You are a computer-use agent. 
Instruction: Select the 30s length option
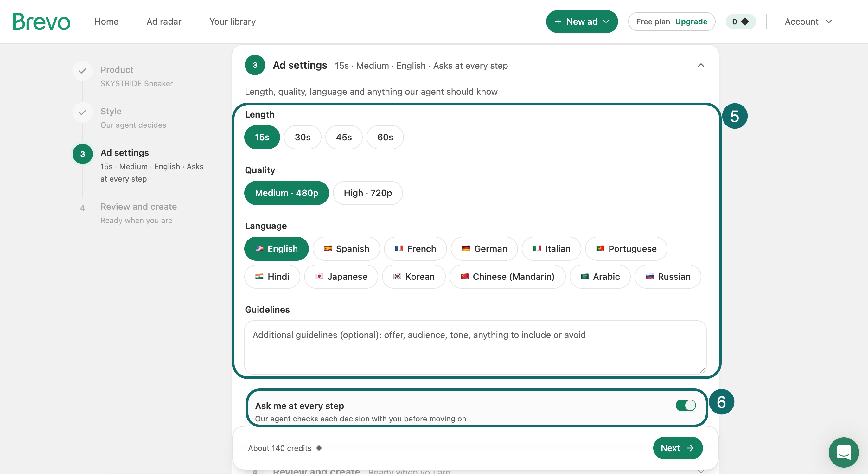click(303, 137)
